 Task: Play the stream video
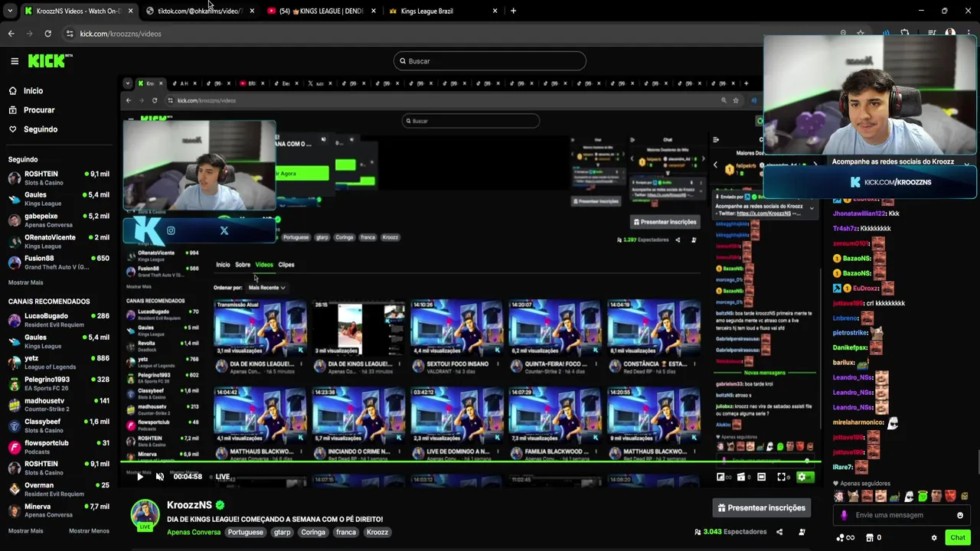click(x=139, y=477)
